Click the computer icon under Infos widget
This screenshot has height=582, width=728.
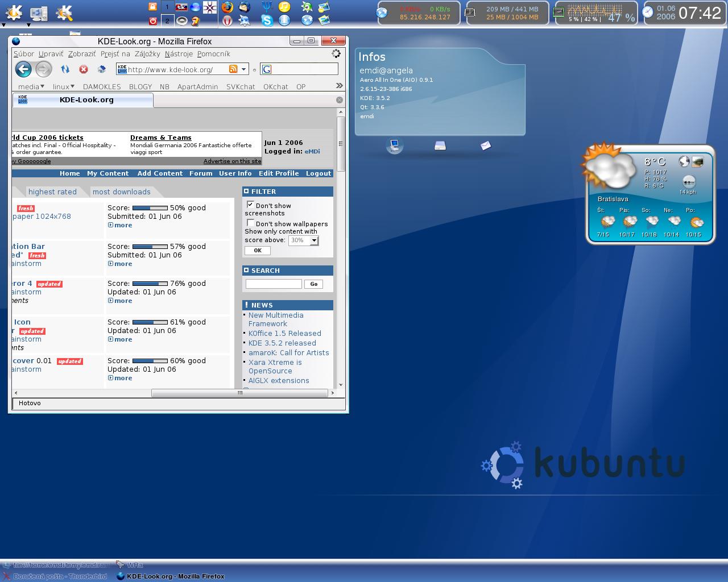(x=394, y=145)
